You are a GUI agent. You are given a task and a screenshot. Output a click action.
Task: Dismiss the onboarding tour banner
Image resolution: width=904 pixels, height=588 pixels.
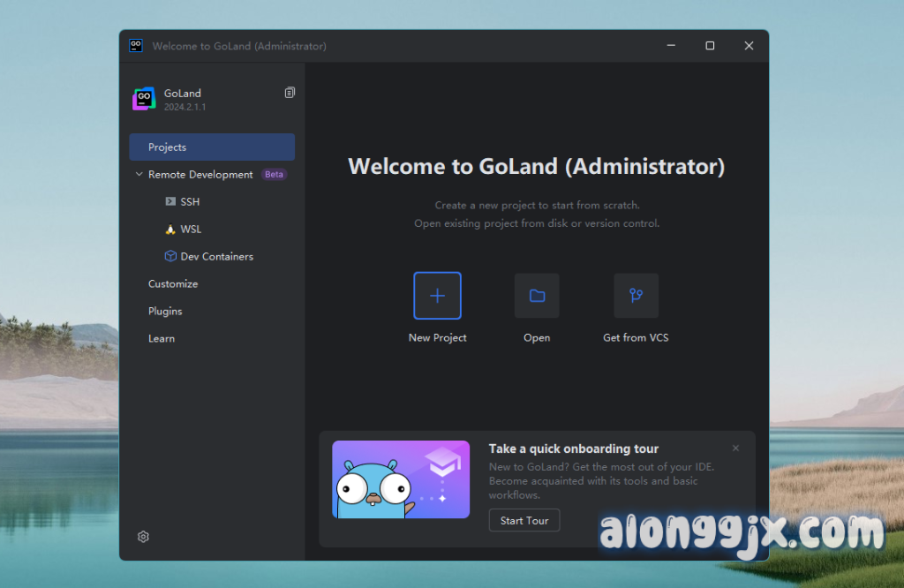735,449
